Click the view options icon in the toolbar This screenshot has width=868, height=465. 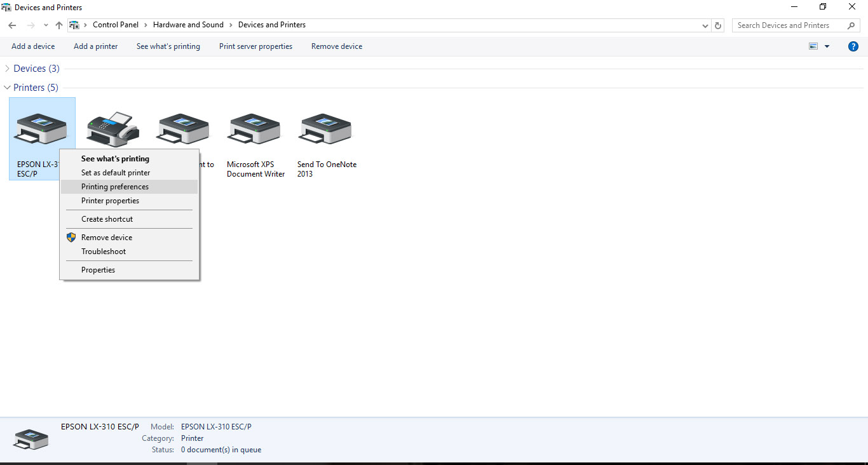click(x=813, y=46)
